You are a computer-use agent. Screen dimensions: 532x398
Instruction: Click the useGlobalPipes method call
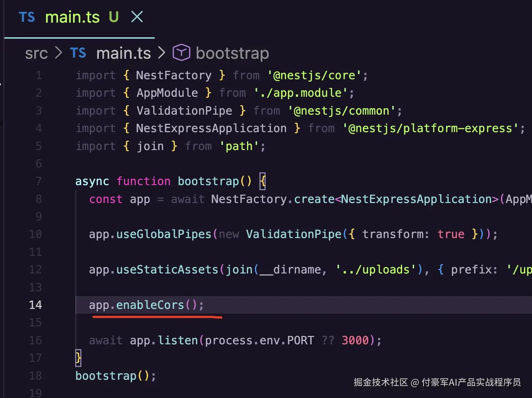click(164, 234)
